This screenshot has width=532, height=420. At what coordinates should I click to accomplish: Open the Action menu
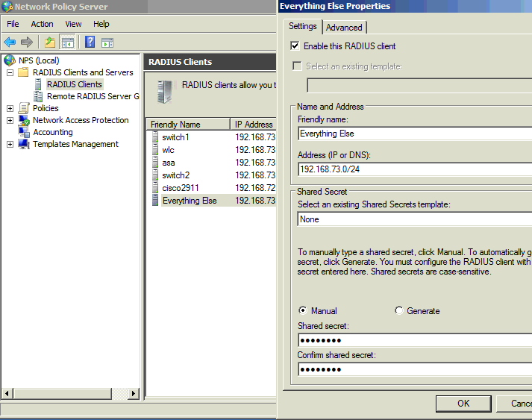(42, 24)
